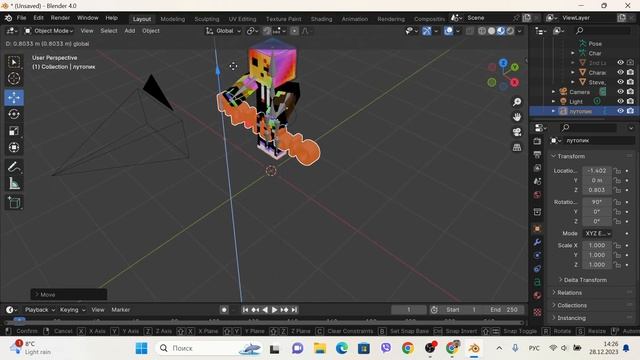Open the Object properties orange square tab
The height and width of the screenshot is (360, 640).
537,229
